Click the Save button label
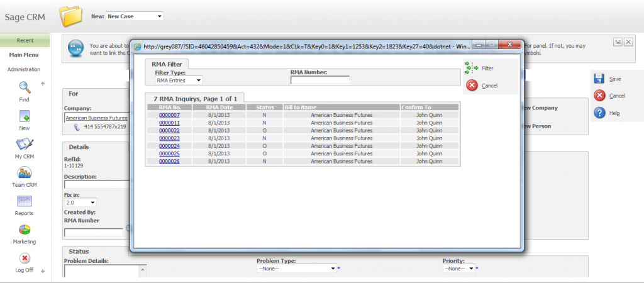 (x=615, y=79)
